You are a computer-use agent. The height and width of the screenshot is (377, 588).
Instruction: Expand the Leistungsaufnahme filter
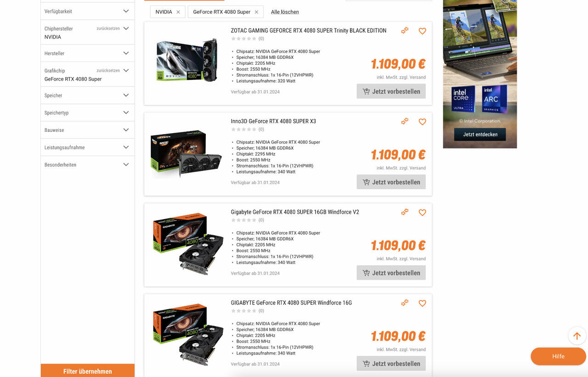[x=87, y=147]
